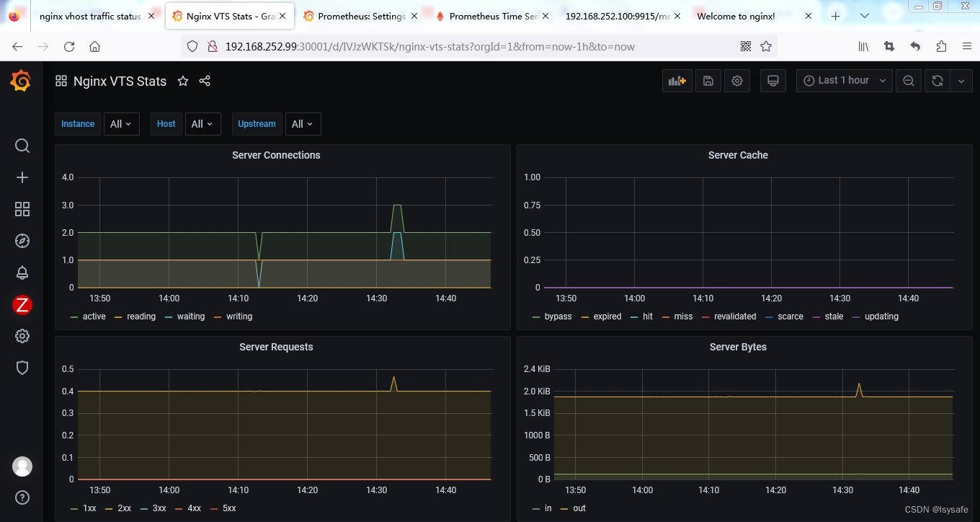Screen dimensions: 980x522
Task: Star the Nginx VTS Stats dashboard
Action: 183,81
